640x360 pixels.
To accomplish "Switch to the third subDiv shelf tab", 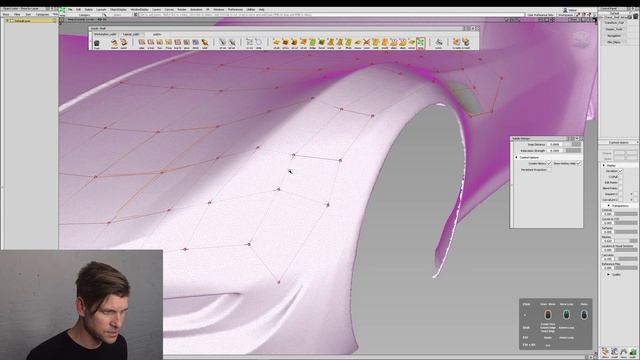I will tap(157, 34).
